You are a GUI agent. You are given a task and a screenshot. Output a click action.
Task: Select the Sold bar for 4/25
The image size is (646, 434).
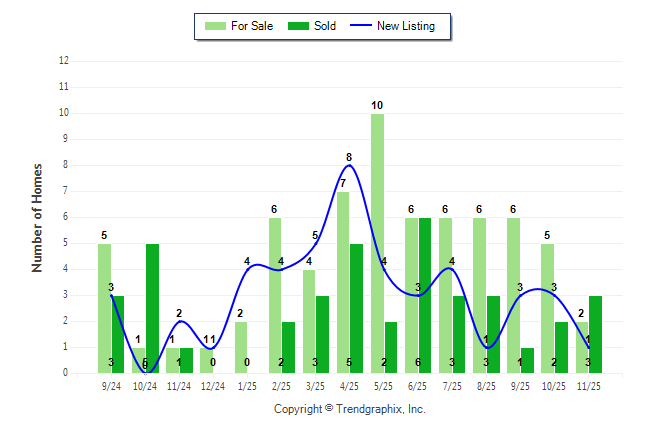click(x=357, y=308)
